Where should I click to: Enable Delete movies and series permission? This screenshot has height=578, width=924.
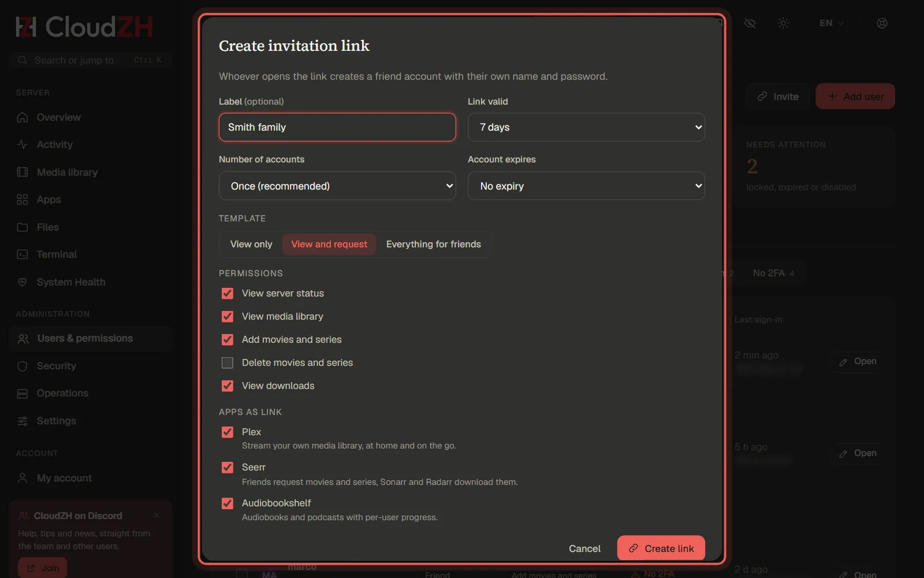tap(228, 363)
